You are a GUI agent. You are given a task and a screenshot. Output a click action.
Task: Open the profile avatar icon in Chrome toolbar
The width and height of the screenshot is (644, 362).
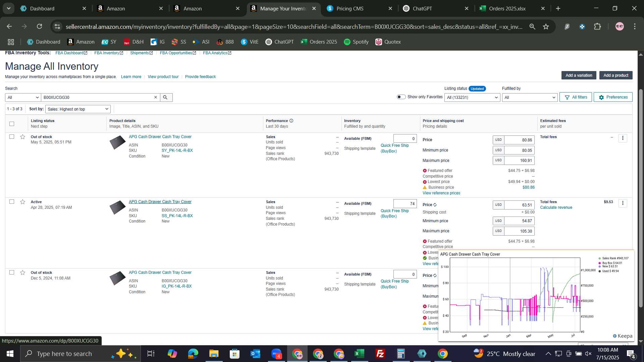(x=620, y=26)
